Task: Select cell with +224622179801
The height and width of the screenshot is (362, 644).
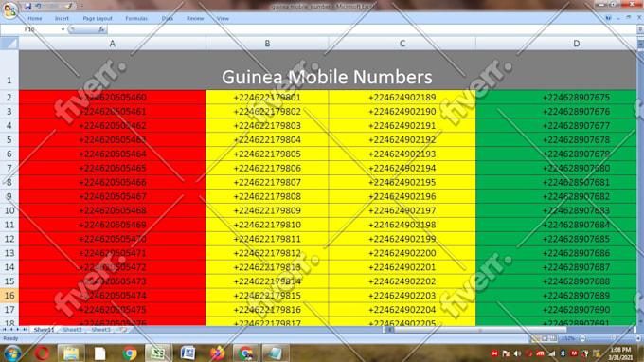Action: tap(267, 98)
